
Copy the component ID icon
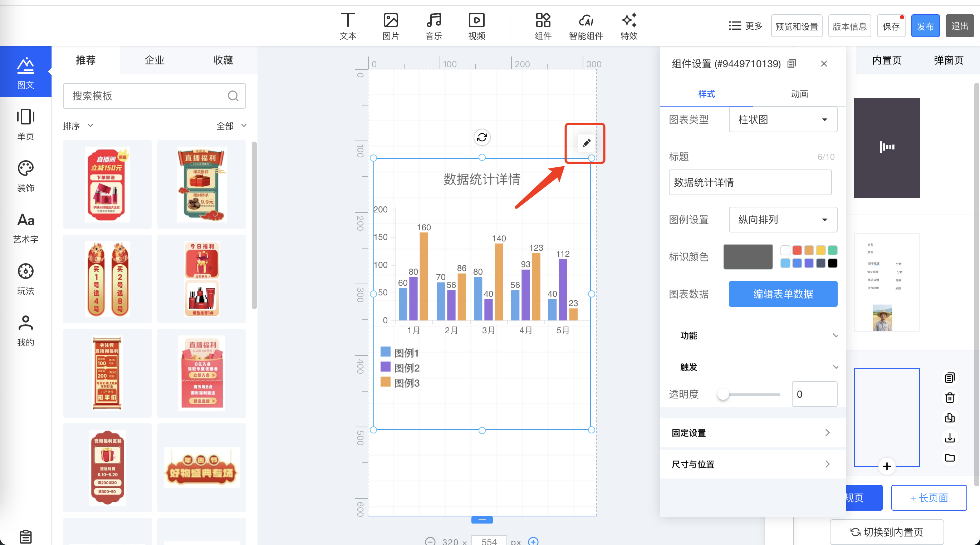click(792, 64)
